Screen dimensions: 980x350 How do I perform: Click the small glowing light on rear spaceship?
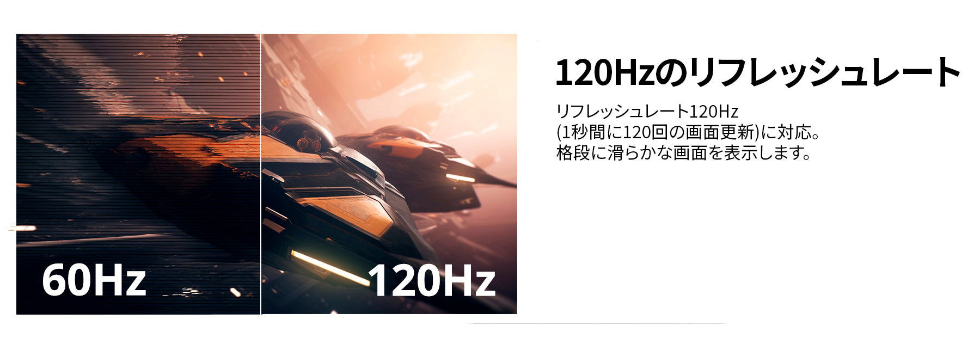460,178
